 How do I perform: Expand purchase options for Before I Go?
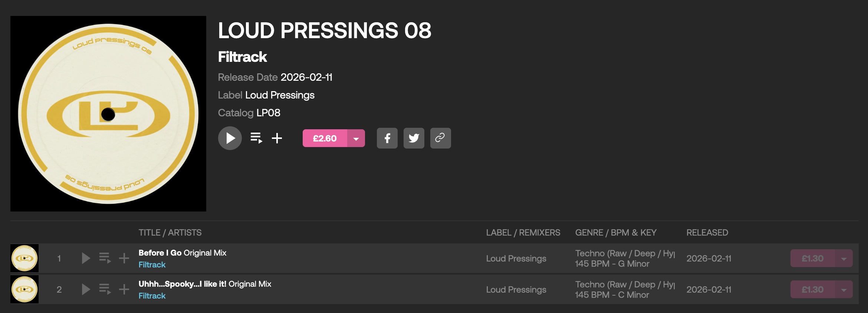coord(844,259)
